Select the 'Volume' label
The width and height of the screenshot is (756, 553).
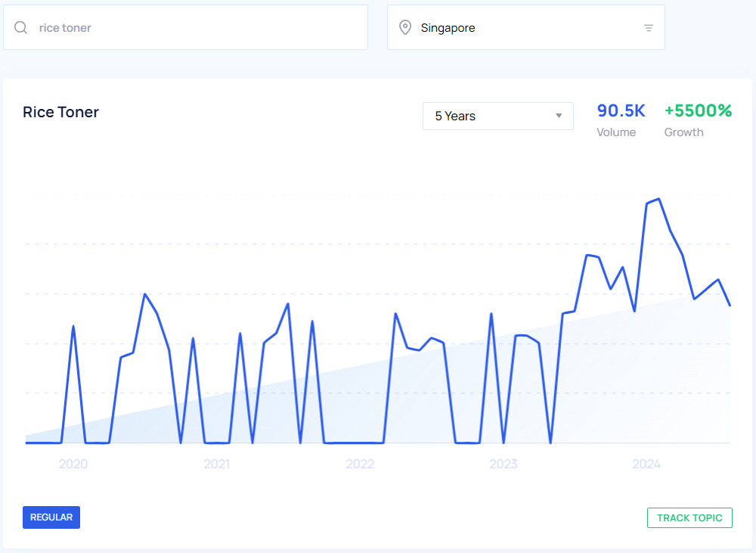point(616,132)
